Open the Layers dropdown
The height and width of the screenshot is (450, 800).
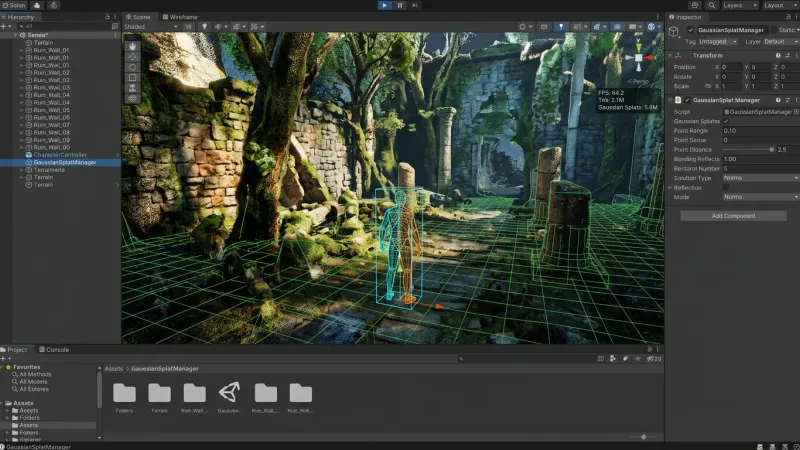[x=740, y=5]
